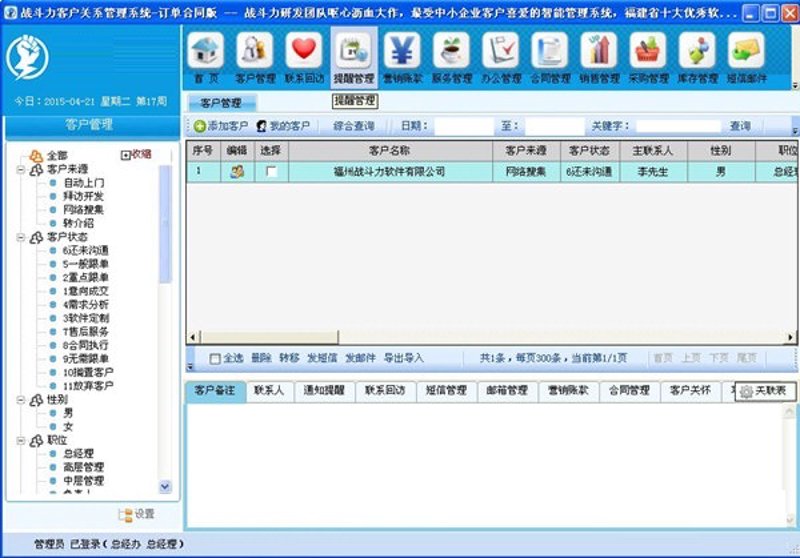Open 提醒管理 calendar icon

click(x=353, y=50)
